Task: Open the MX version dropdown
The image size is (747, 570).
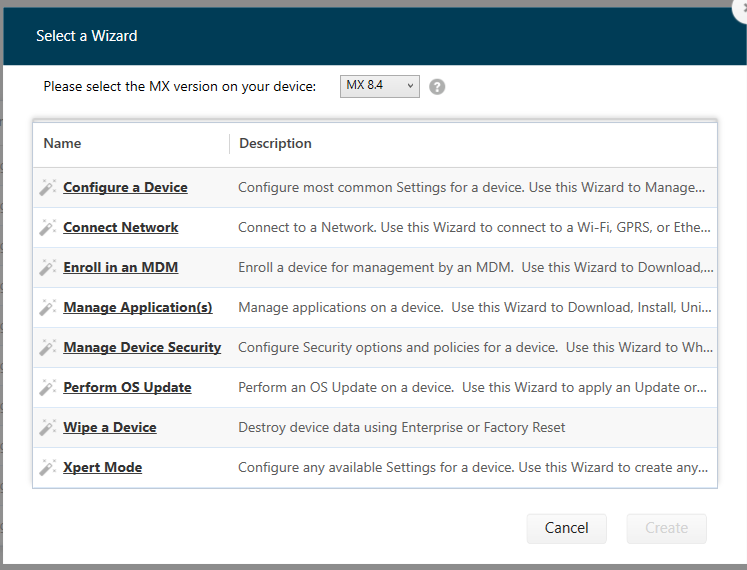Action: [x=380, y=86]
